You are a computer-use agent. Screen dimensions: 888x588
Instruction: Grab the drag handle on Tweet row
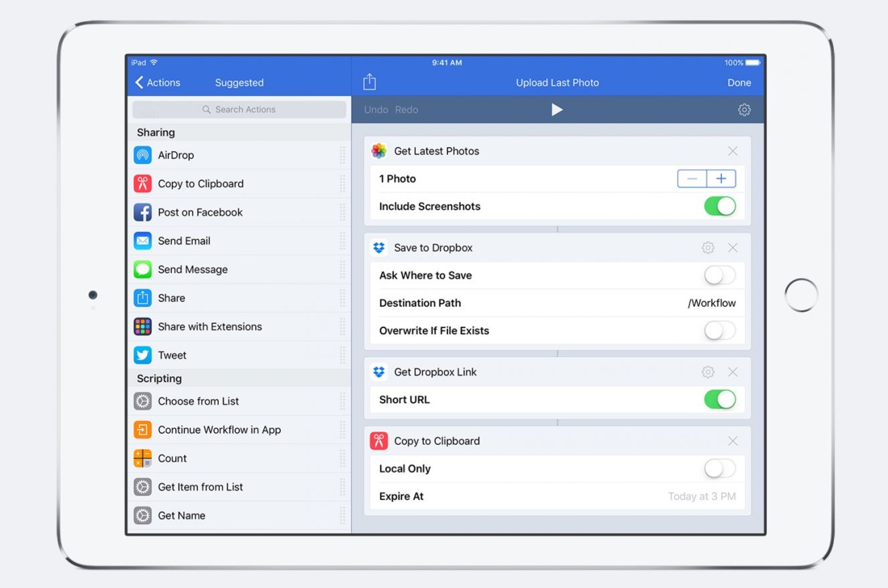pos(342,355)
